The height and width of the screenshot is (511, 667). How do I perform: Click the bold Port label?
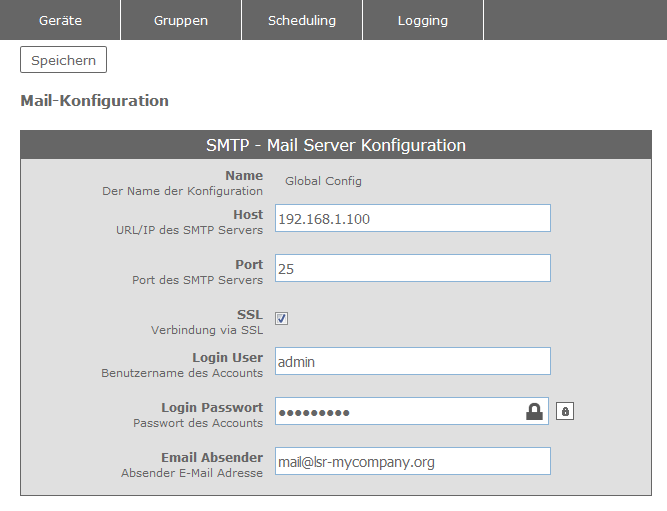pyautogui.click(x=249, y=264)
